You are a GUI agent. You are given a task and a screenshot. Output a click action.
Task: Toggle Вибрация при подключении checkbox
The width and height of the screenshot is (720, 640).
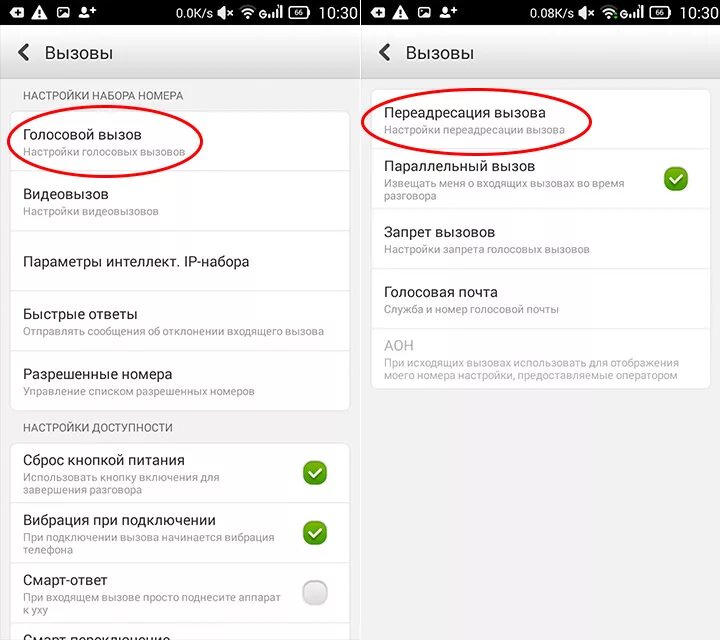[x=315, y=533]
